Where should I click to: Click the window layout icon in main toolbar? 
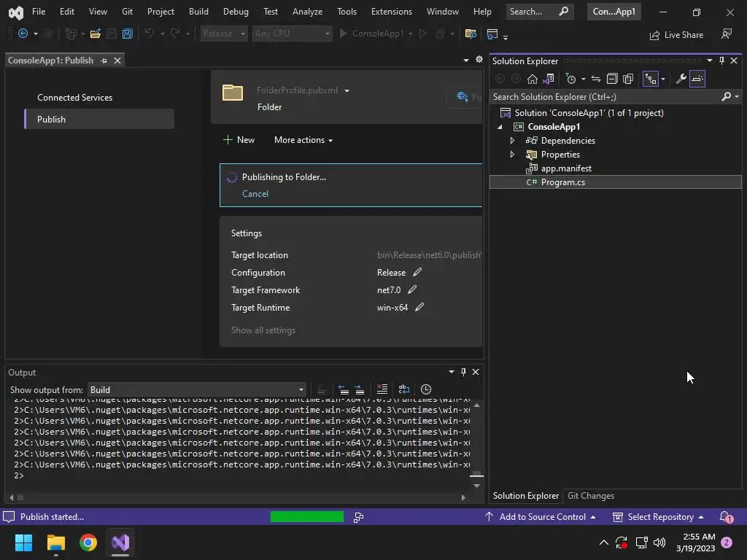pyautogui.click(x=492, y=34)
